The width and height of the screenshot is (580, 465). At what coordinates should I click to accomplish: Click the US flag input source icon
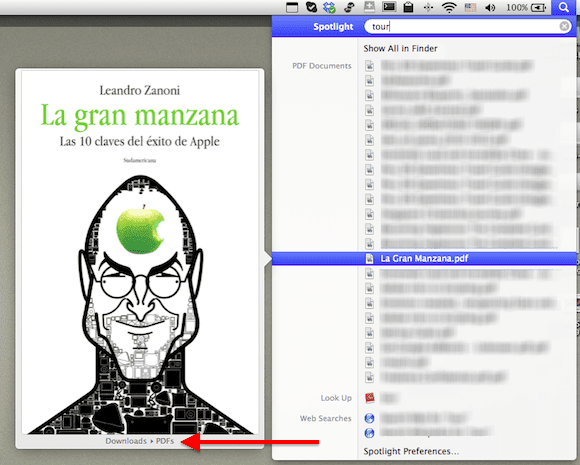470,7
